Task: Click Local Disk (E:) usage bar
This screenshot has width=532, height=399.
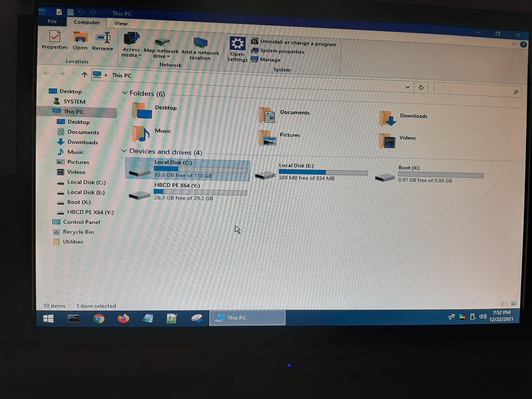Action: (x=323, y=172)
